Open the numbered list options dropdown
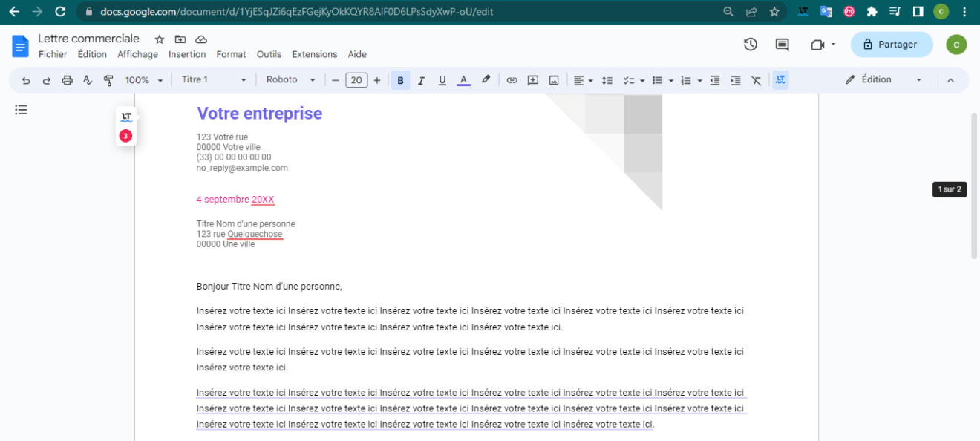The image size is (980, 441). point(699,79)
